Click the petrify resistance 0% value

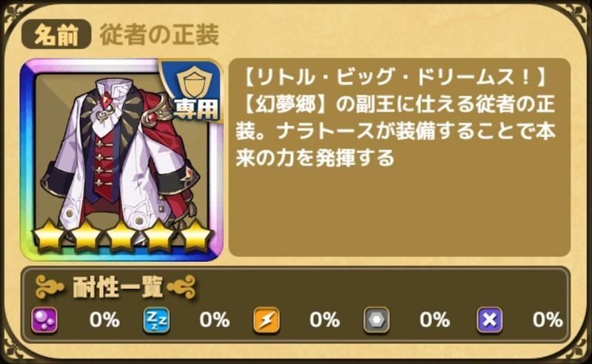(x=434, y=320)
